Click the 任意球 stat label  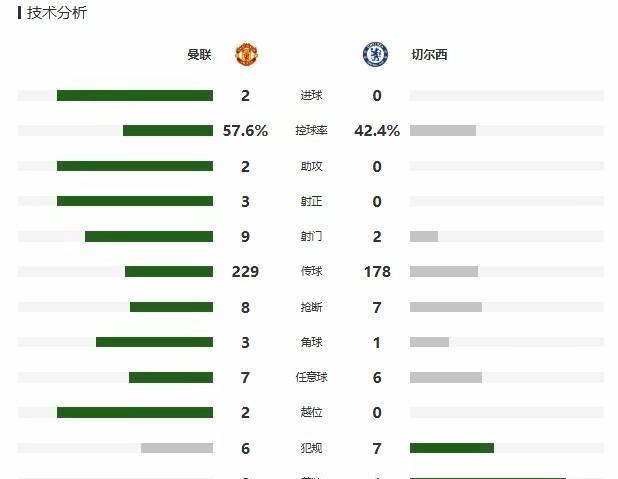[x=311, y=377]
